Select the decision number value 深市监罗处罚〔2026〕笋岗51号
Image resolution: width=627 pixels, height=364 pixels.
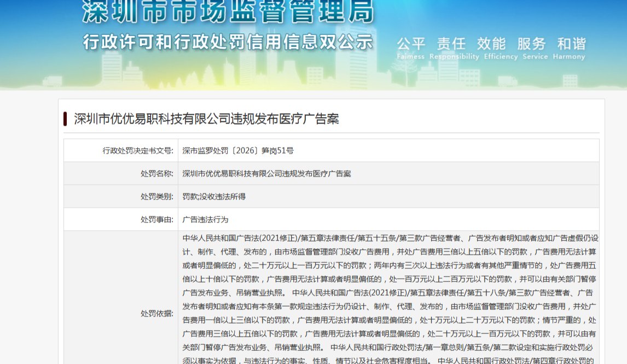(x=238, y=151)
